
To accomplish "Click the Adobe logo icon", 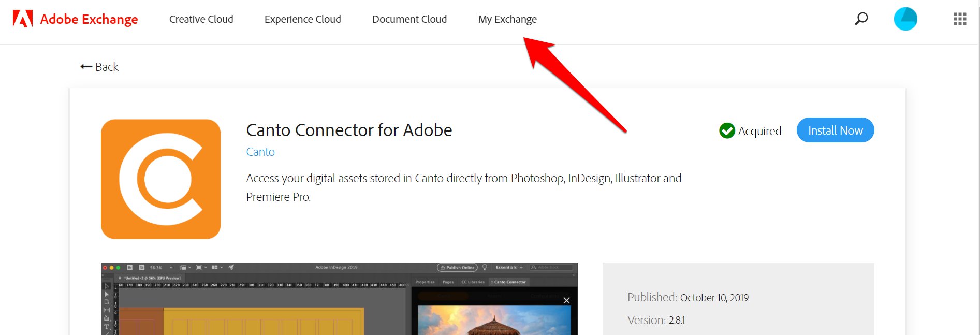I will point(23,19).
